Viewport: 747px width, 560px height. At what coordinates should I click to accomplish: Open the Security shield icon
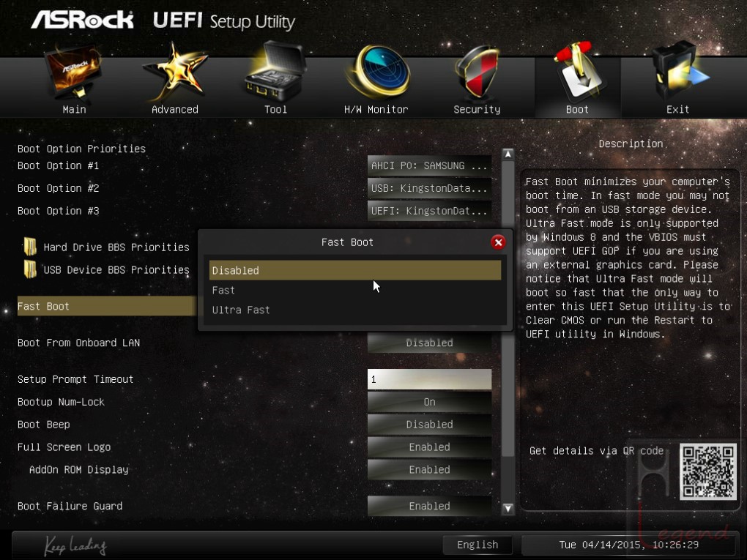tap(477, 72)
